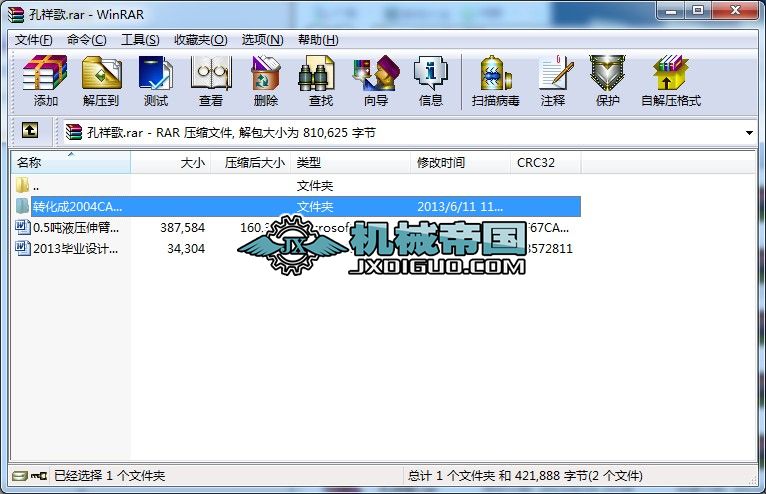This screenshot has width=766, height=494.
Task: Click the drive icon in status bar
Action: coord(20,475)
